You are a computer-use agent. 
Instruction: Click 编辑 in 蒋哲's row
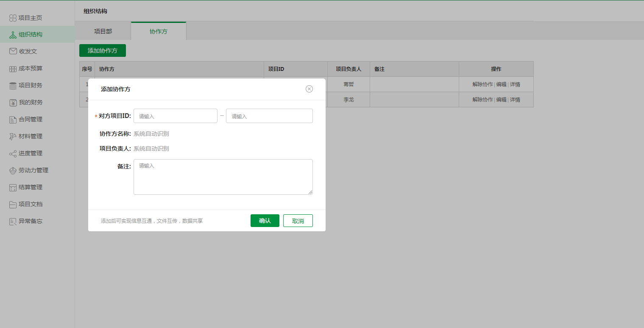[502, 84]
